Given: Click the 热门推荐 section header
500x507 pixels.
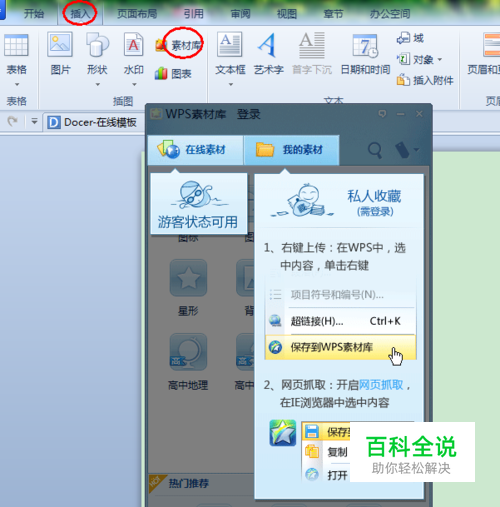Looking at the screenshot, I should (189, 483).
